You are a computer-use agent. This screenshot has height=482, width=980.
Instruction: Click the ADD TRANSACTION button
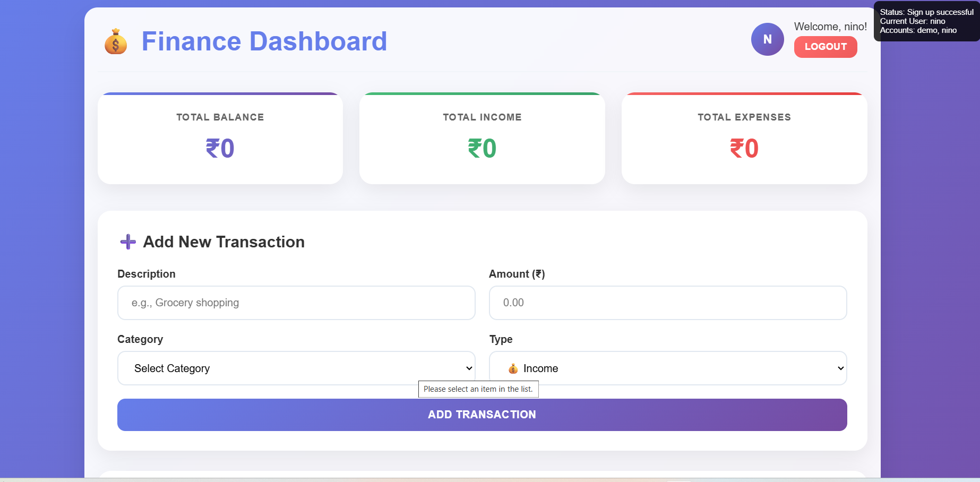pyautogui.click(x=482, y=415)
